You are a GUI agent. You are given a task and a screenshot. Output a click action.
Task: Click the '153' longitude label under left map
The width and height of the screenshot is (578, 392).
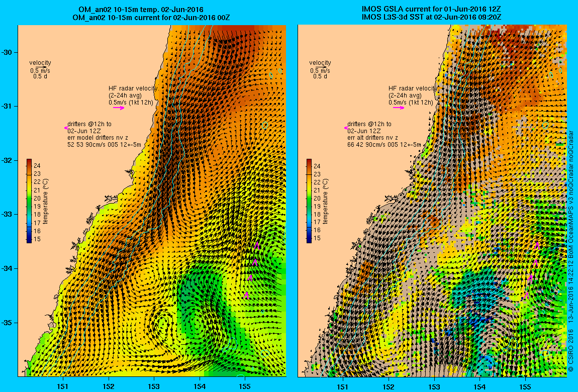point(154,386)
